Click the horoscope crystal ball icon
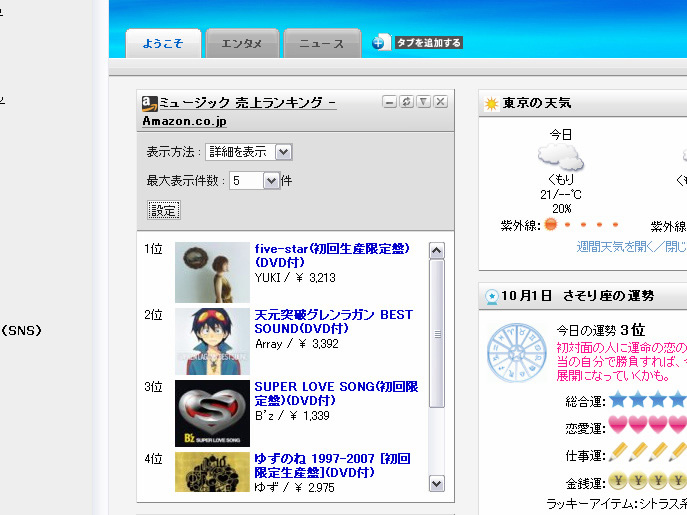Viewport: 687px width, 515px height. [x=492, y=297]
